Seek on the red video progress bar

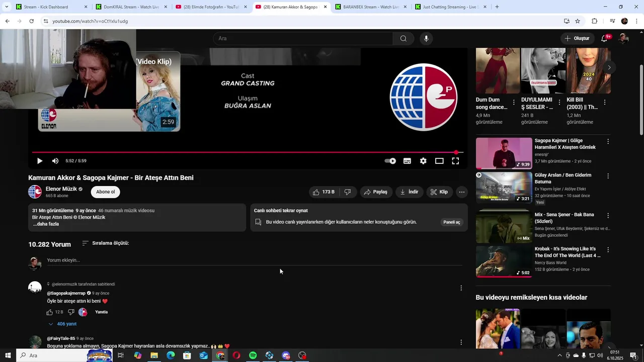click(x=248, y=152)
